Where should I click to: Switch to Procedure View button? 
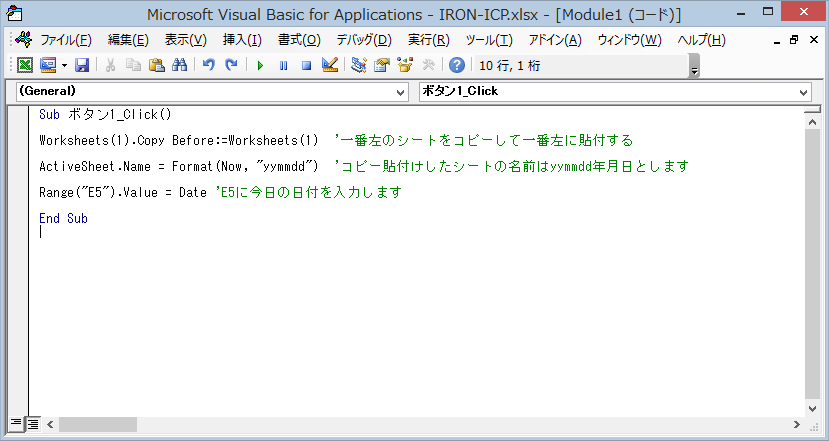(x=16, y=423)
